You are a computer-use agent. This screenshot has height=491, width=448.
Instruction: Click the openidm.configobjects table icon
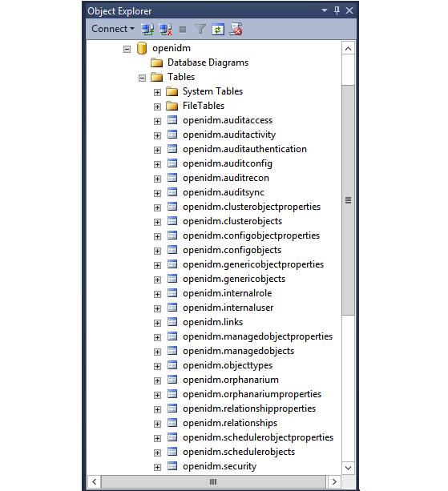tap(172, 250)
